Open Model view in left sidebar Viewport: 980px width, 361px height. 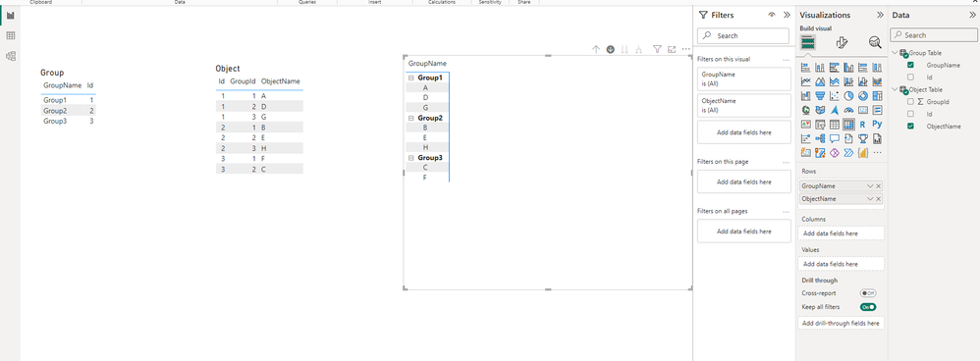(11, 56)
